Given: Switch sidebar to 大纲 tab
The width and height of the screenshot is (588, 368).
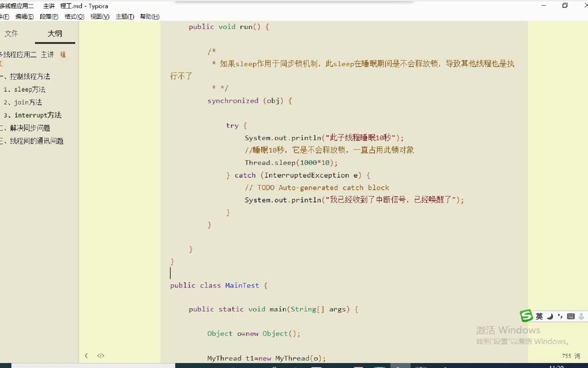Looking at the screenshot, I should 55,33.
